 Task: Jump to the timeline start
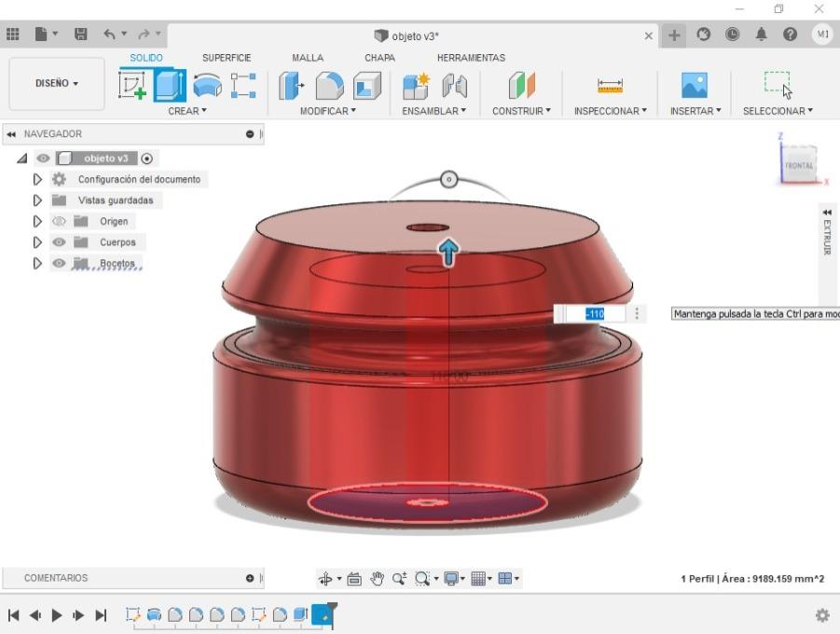click(14, 615)
